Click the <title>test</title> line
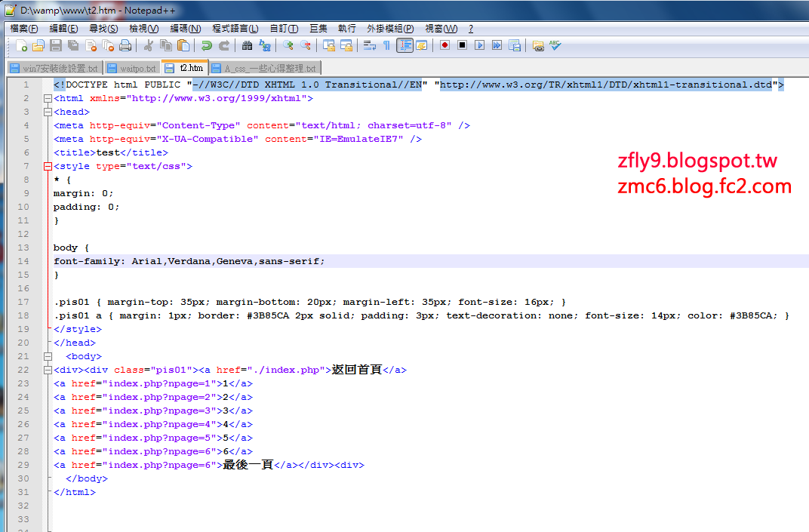The height and width of the screenshot is (532, 809). [110, 152]
